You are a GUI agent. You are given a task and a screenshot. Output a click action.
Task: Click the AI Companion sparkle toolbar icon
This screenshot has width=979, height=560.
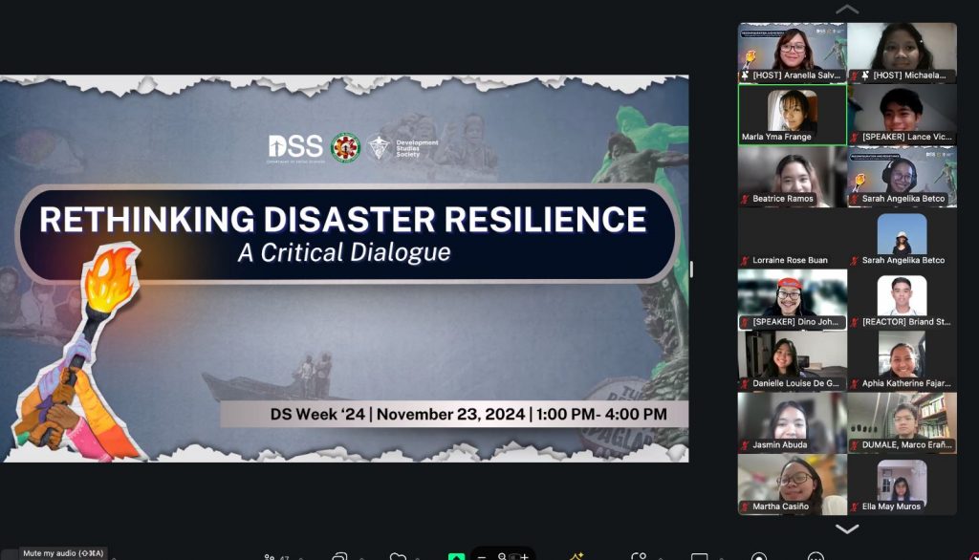click(x=577, y=555)
